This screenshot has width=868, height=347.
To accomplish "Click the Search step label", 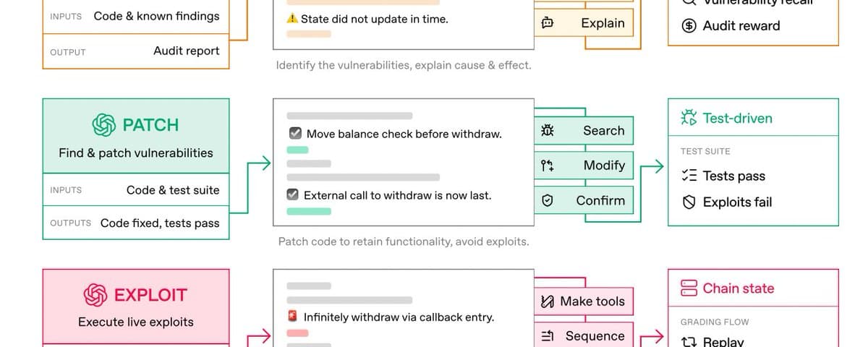I will click(603, 131).
